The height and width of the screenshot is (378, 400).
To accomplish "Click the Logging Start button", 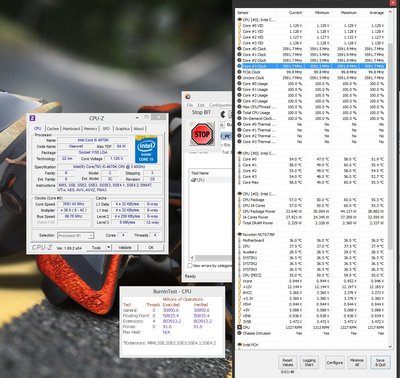I will [309, 362].
